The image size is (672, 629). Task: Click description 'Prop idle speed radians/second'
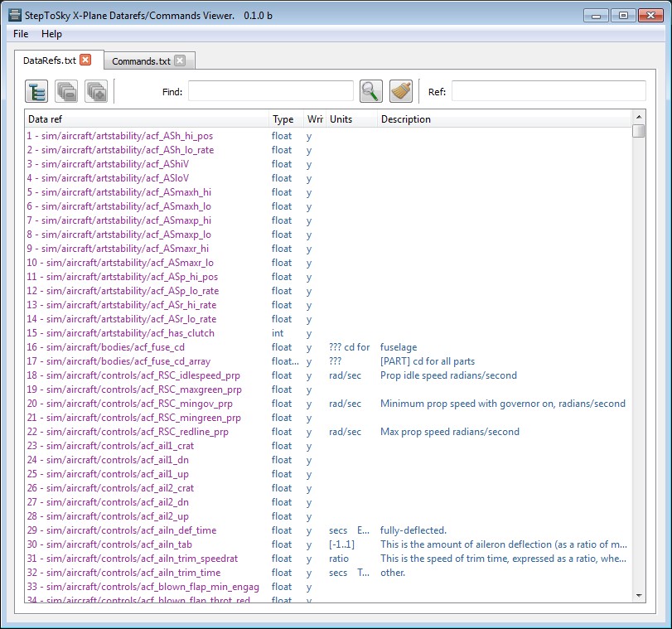click(x=448, y=375)
